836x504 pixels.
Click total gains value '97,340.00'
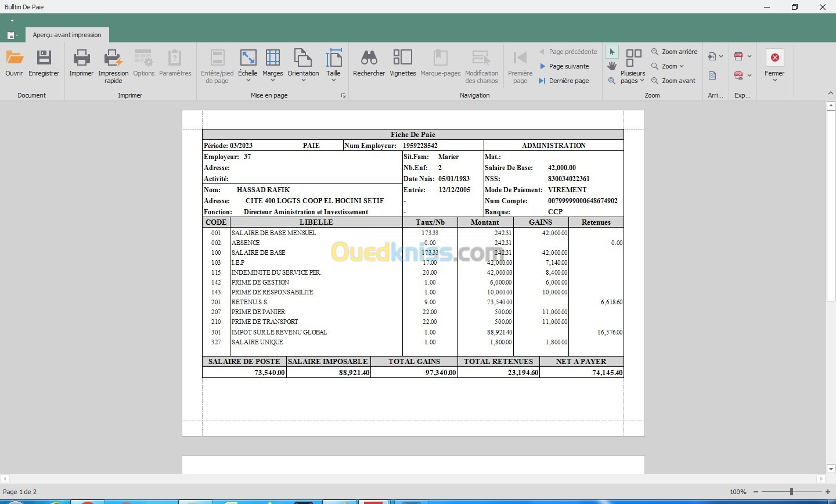441,373
